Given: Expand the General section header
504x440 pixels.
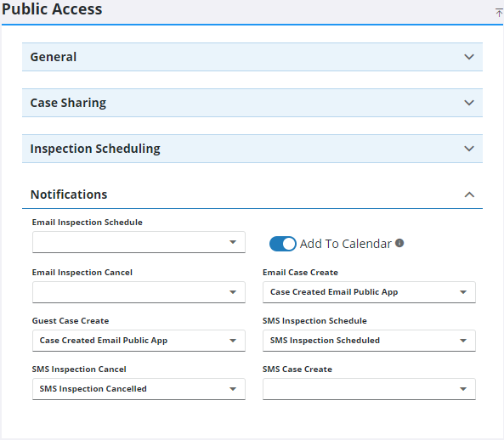Looking at the screenshot, I should point(252,57).
